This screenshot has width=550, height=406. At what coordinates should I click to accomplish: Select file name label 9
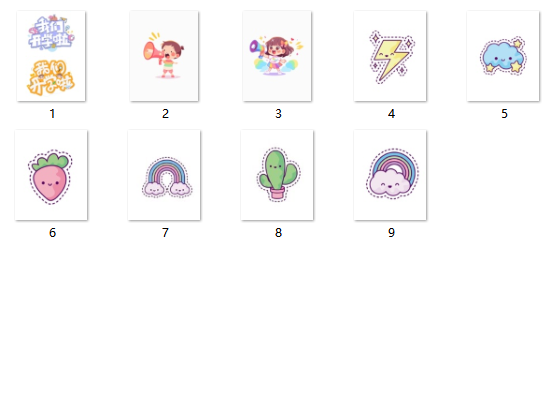[x=391, y=233]
